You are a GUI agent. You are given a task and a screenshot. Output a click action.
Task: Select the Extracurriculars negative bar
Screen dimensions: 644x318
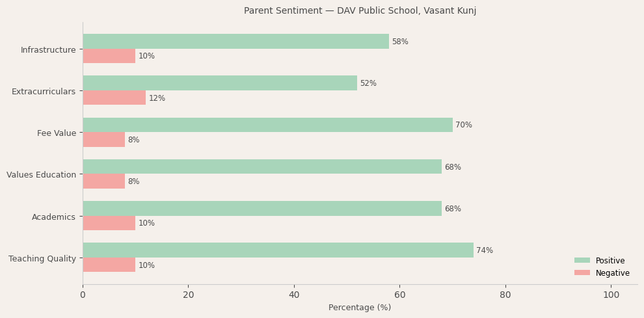(x=114, y=98)
